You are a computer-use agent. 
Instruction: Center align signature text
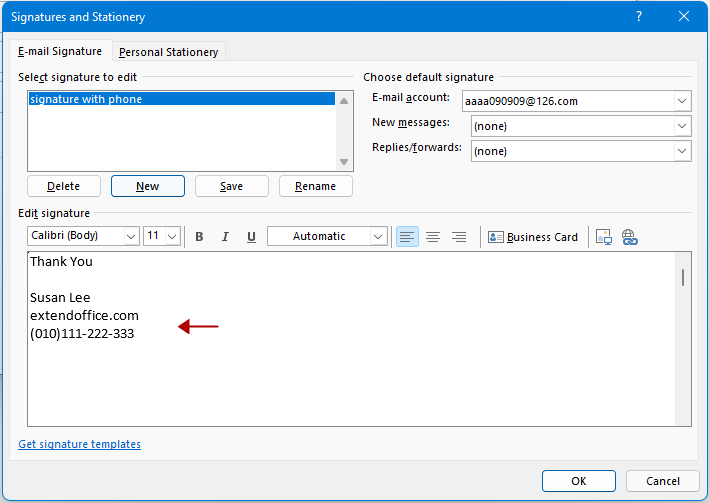(433, 237)
